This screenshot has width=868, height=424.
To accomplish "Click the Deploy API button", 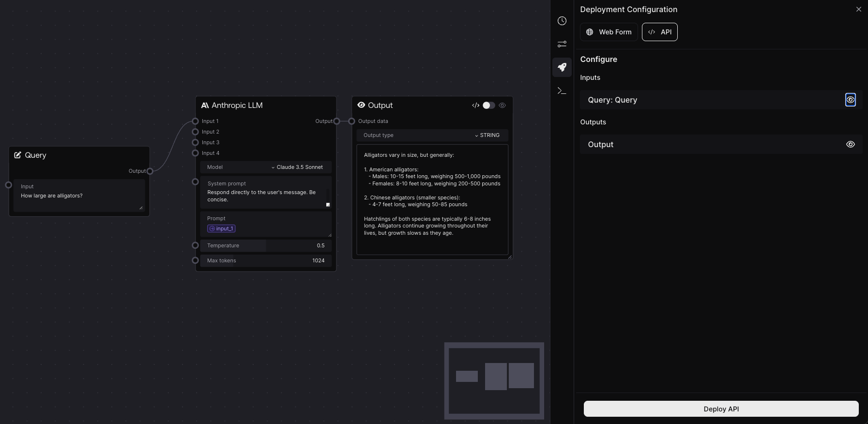I will pyautogui.click(x=721, y=409).
